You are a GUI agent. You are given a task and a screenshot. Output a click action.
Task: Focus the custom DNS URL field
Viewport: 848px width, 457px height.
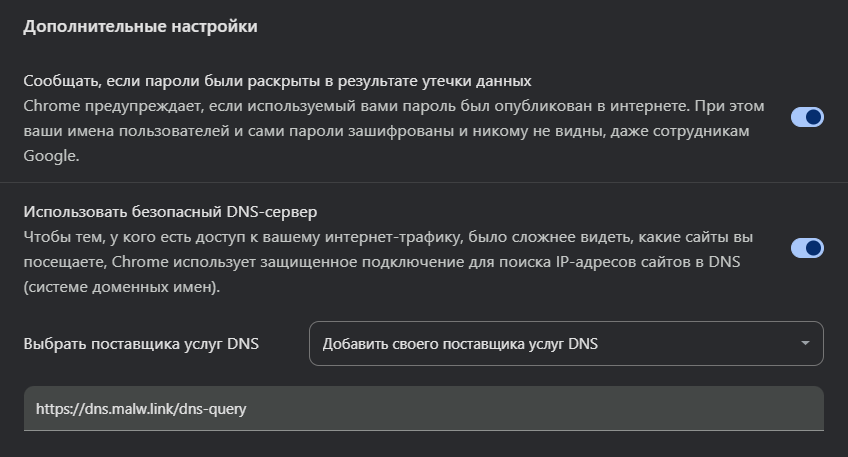pos(423,409)
